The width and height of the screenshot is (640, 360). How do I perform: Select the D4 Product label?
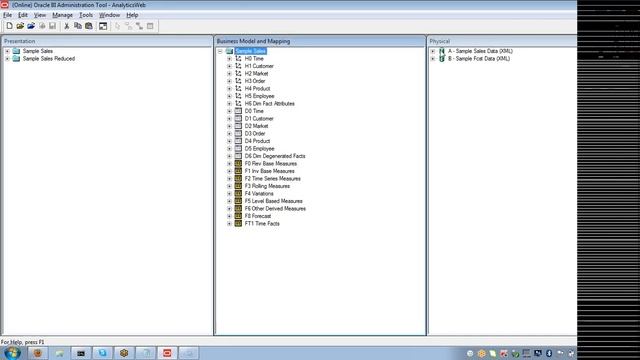257,141
